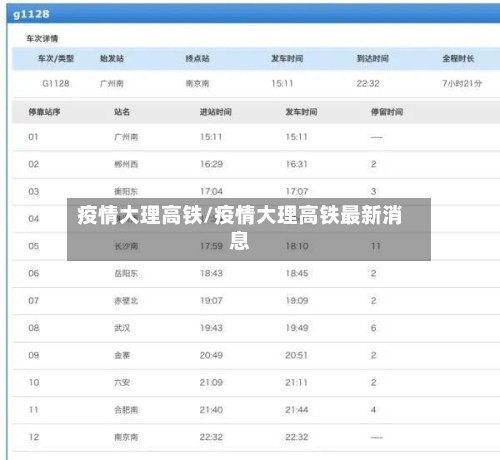The width and height of the screenshot is (500, 460).
Task: Click station 合肥南 in stop 11 row
Action: pyautogui.click(x=126, y=410)
